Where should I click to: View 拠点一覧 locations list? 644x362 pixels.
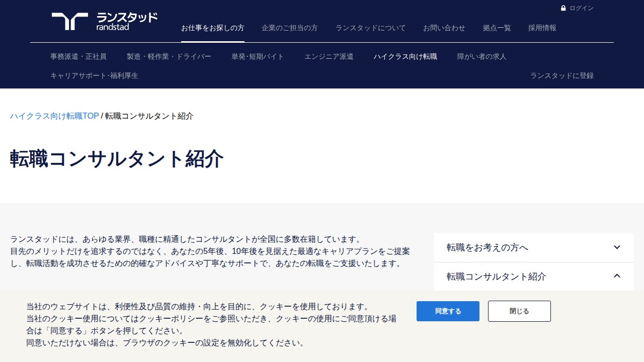coord(497,28)
